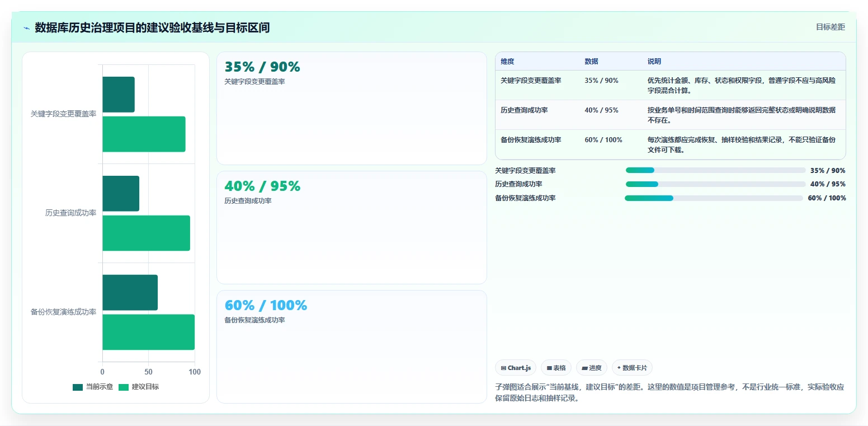Click the description starting with 优先统计金额

point(742,85)
